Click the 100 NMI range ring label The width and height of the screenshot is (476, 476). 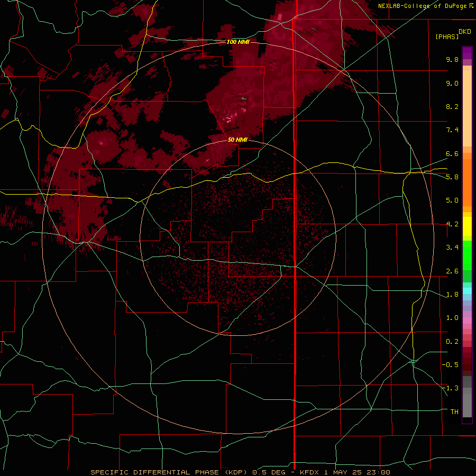(x=238, y=42)
